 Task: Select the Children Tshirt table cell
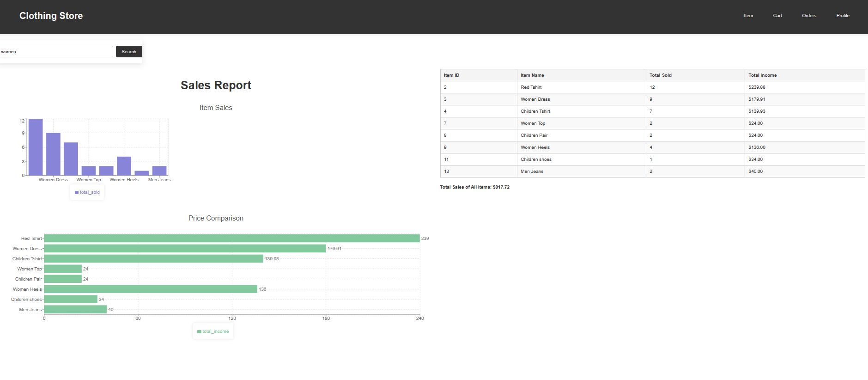click(x=581, y=111)
